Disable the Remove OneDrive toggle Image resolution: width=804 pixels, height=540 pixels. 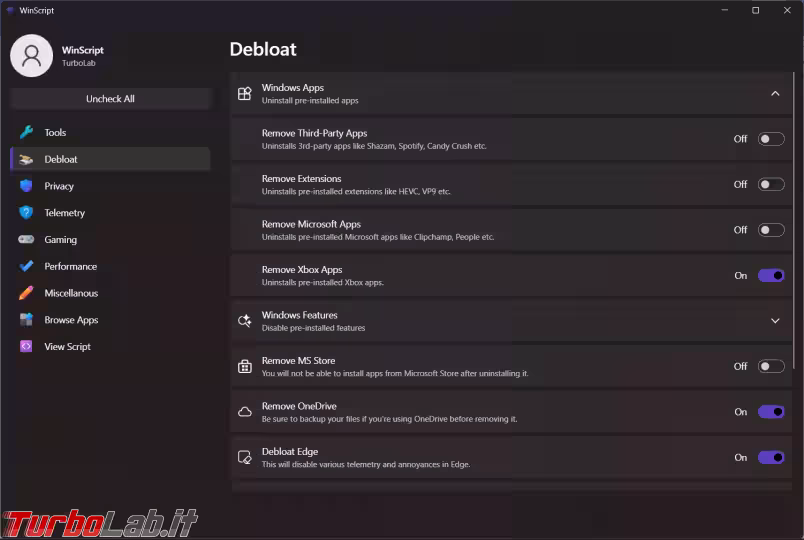[x=771, y=412]
